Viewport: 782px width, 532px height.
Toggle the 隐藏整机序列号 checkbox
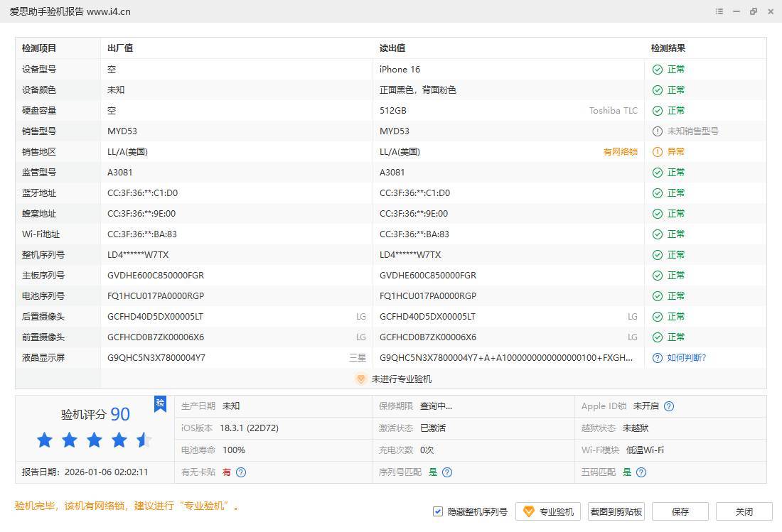pyautogui.click(x=438, y=511)
